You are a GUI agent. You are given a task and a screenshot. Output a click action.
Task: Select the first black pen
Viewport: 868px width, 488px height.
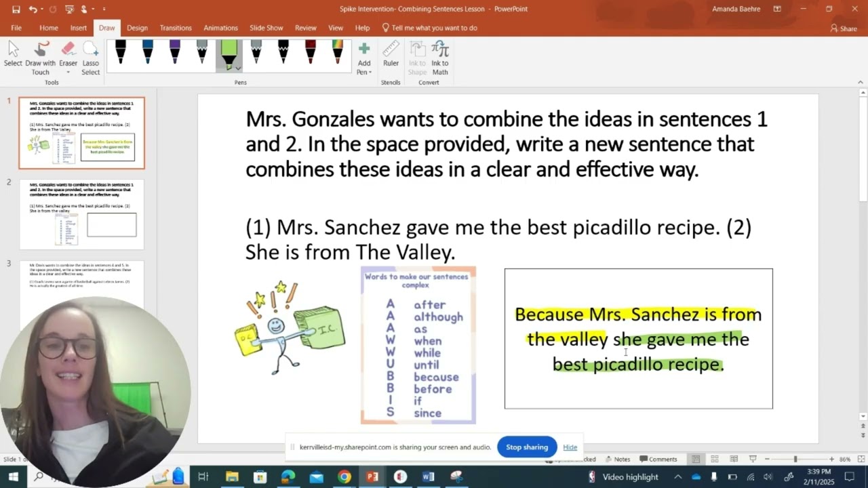(x=120, y=53)
